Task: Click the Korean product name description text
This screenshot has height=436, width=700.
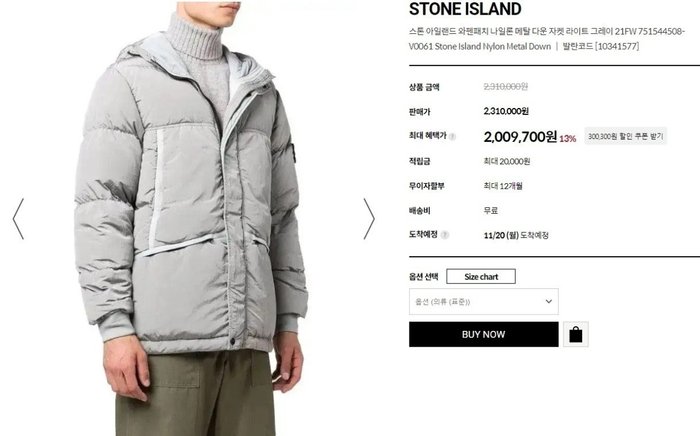Action: point(546,38)
